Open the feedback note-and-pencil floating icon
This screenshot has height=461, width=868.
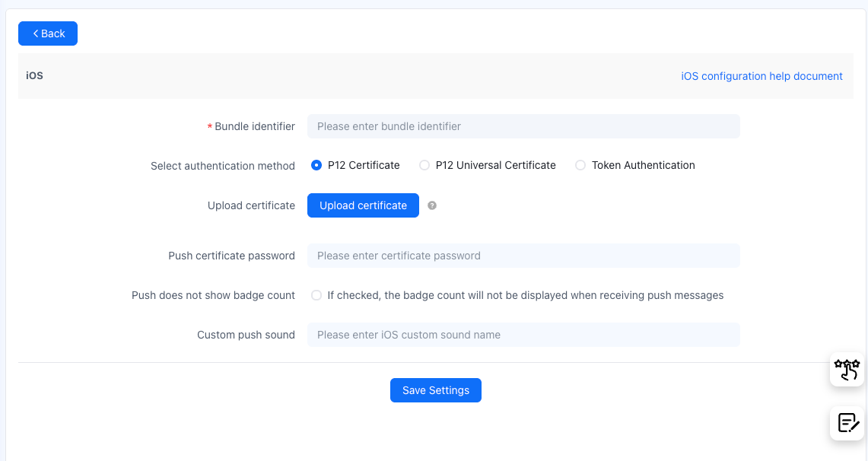(x=847, y=422)
